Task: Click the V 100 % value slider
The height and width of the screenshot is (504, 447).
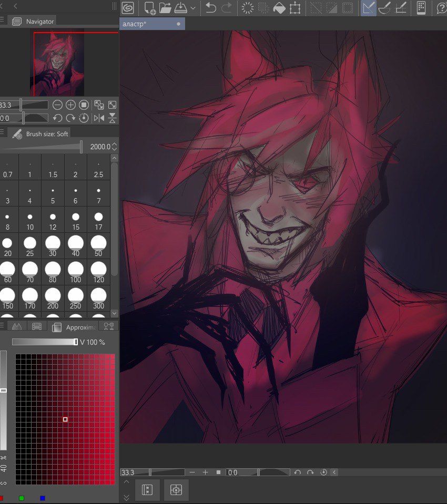Action: (45, 342)
